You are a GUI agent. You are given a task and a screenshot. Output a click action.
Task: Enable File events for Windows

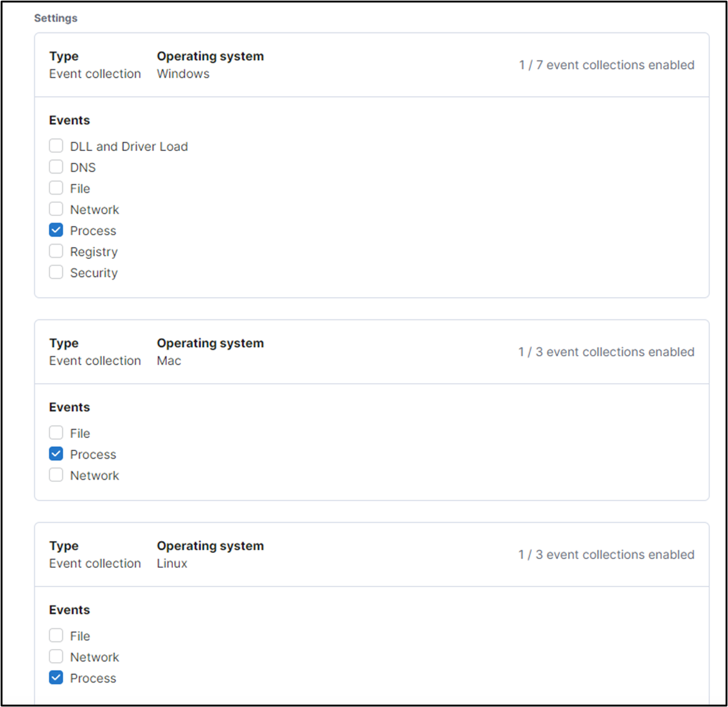(x=56, y=187)
